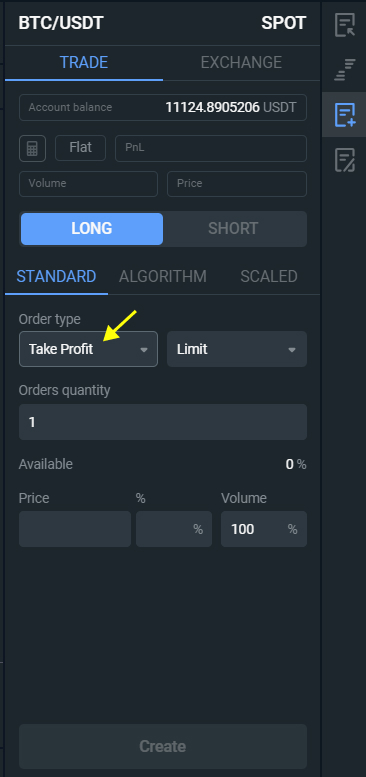Switch to the SCALED tab

(x=269, y=277)
